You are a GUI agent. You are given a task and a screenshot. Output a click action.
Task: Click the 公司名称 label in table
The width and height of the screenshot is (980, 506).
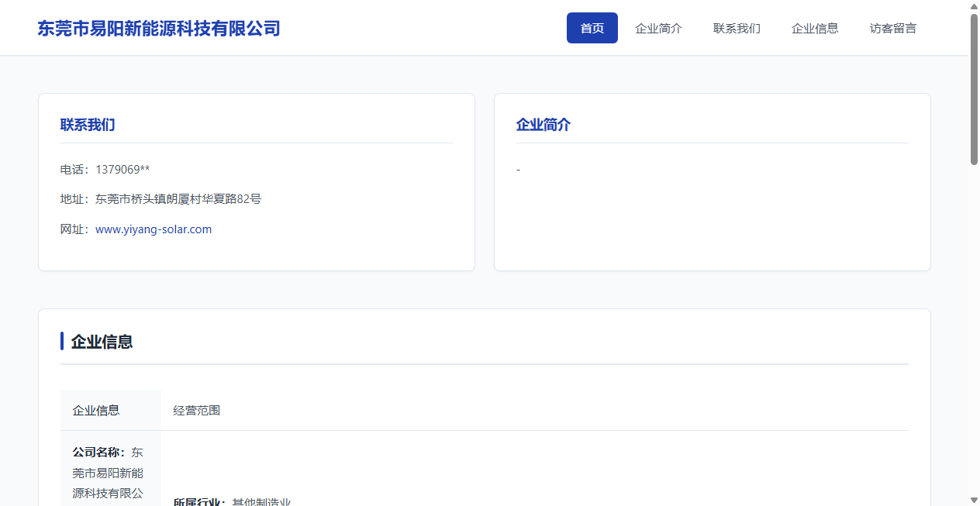click(99, 452)
